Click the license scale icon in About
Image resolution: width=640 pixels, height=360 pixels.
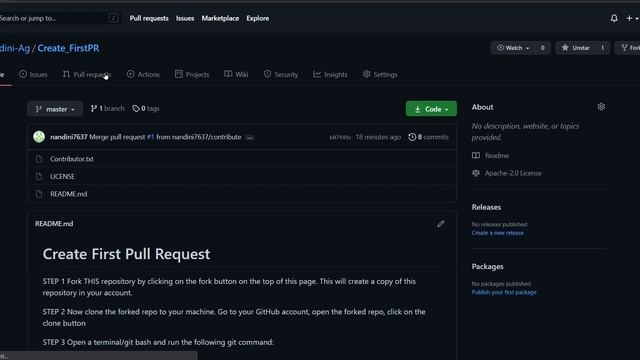[x=476, y=173]
